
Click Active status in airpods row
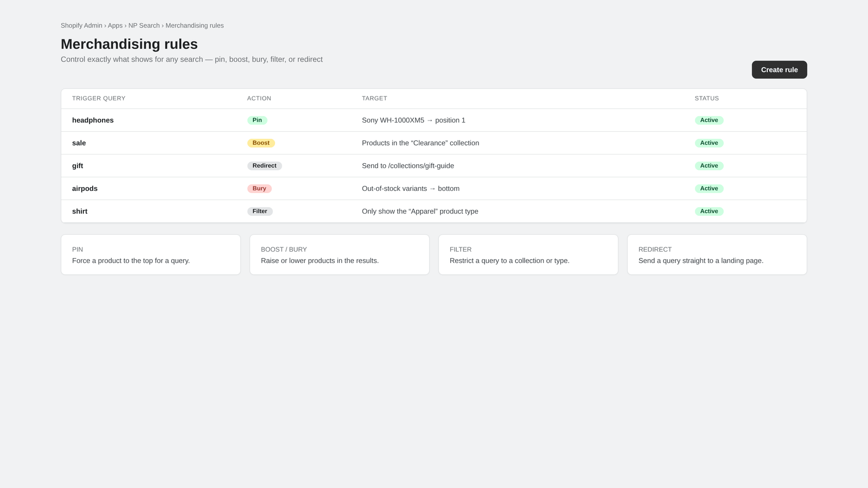point(709,189)
